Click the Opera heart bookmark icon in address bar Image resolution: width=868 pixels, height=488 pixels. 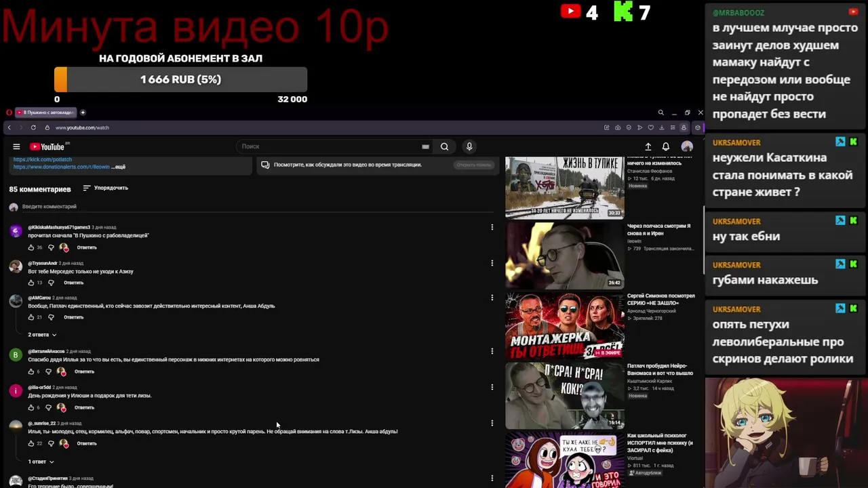(x=650, y=127)
